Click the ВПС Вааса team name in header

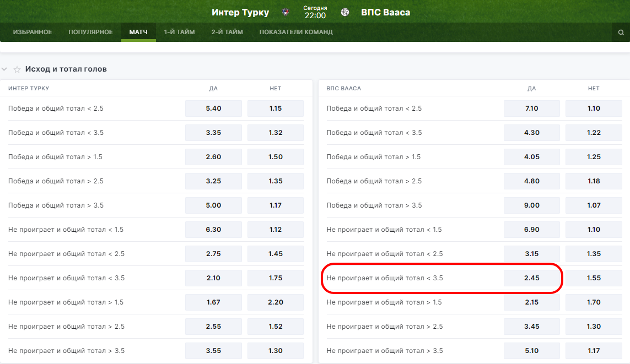(385, 13)
